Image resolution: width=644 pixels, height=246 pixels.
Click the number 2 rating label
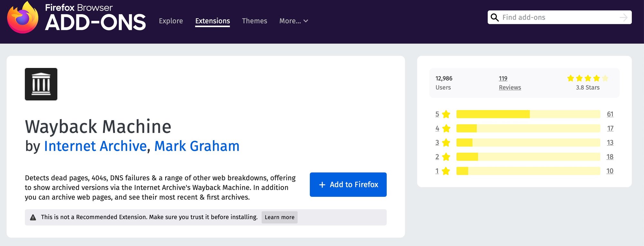coord(437,157)
